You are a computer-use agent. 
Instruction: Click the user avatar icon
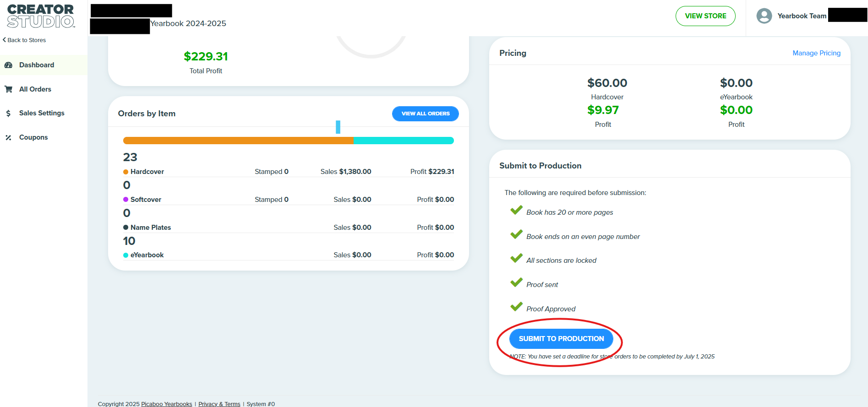(764, 16)
